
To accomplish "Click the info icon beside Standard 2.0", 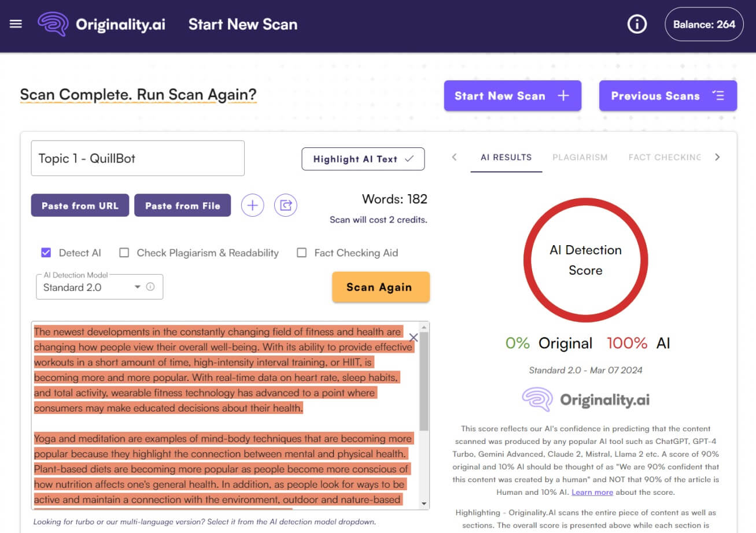I will point(150,287).
